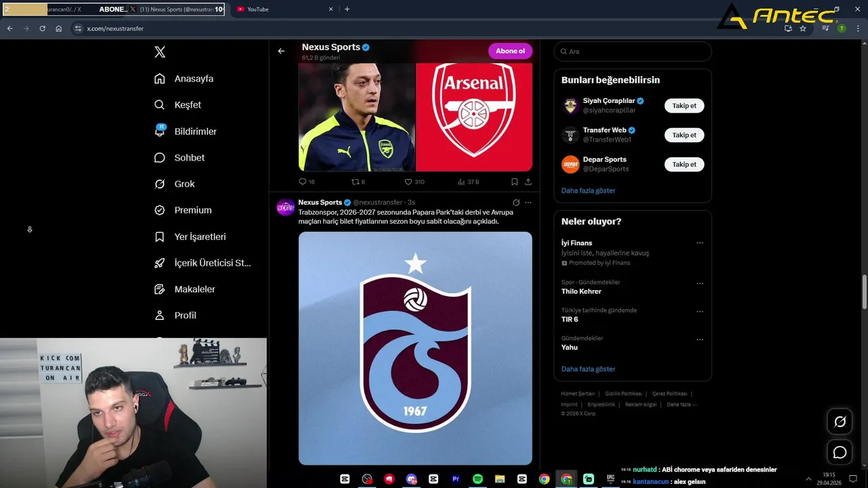Open Spotify from the taskbar
This screenshot has width=868, height=488.
[477, 479]
